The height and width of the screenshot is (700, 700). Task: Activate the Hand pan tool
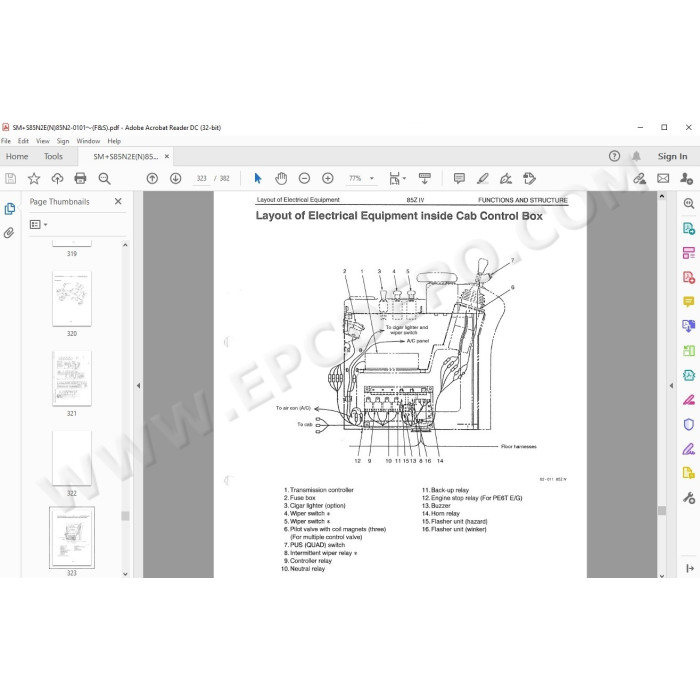(x=281, y=179)
